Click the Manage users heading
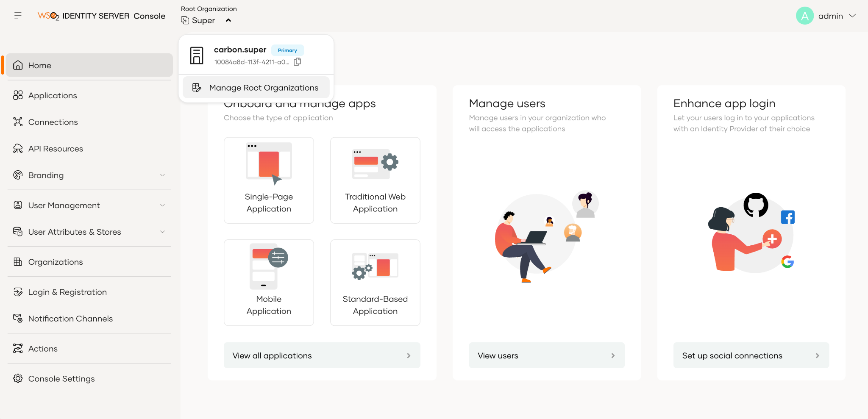 (x=507, y=103)
